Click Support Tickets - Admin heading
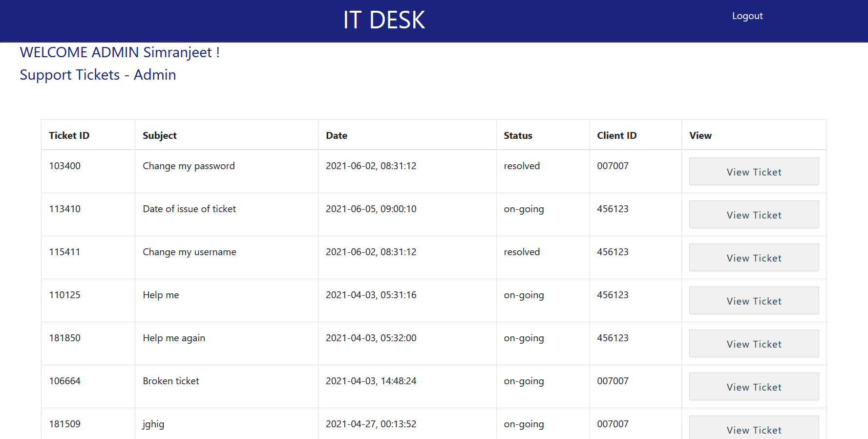 click(98, 75)
